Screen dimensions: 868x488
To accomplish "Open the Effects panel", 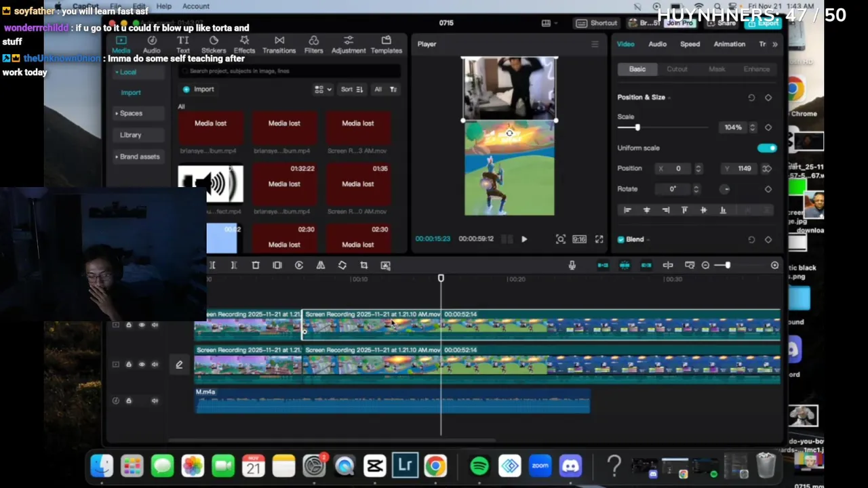I will 244,45.
